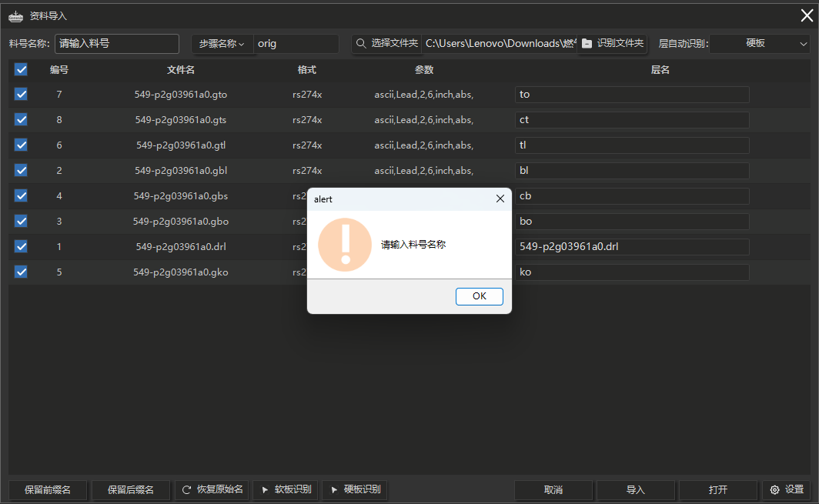Screen dimensions: 819x504
Task: Click the arrow icon on 软板识别
Action: coord(265,490)
